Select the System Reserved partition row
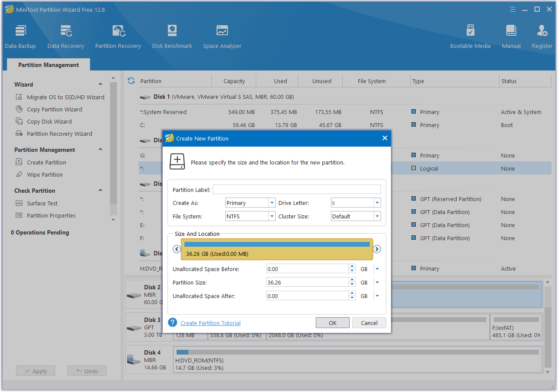Screen dimensions: 558x392 click(345, 112)
